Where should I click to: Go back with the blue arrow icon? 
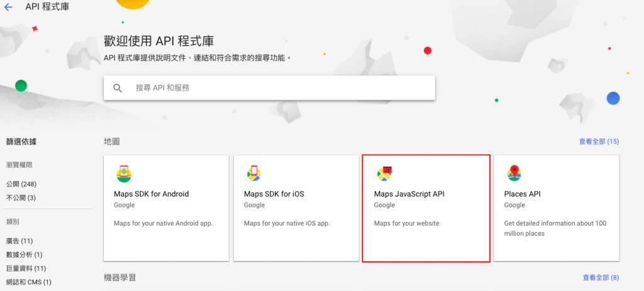pyautogui.click(x=8, y=7)
